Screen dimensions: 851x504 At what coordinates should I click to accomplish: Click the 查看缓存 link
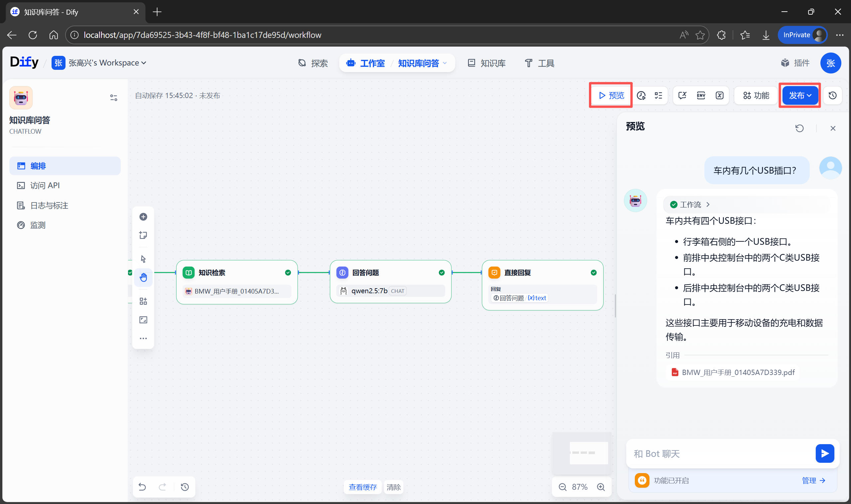tap(362, 487)
